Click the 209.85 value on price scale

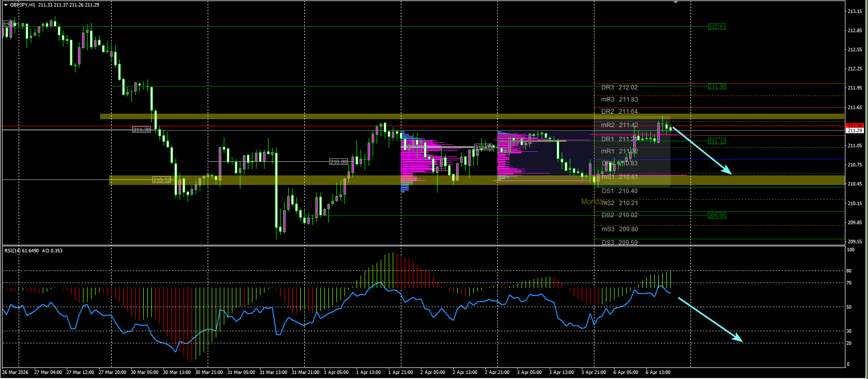(x=854, y=222)
